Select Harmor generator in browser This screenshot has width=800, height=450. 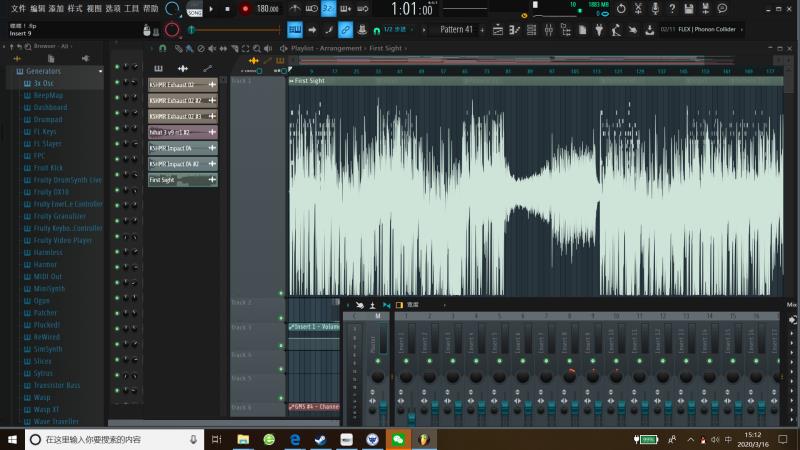[45, 264]
